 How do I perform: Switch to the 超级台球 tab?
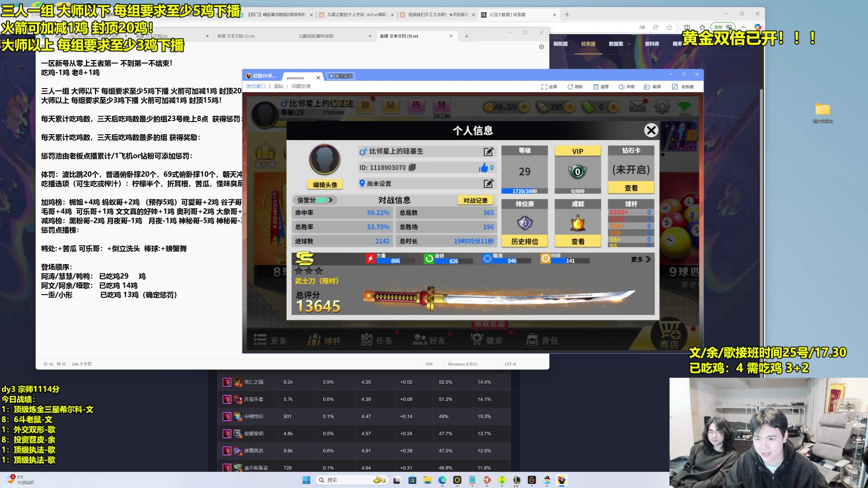pos(262,76)
